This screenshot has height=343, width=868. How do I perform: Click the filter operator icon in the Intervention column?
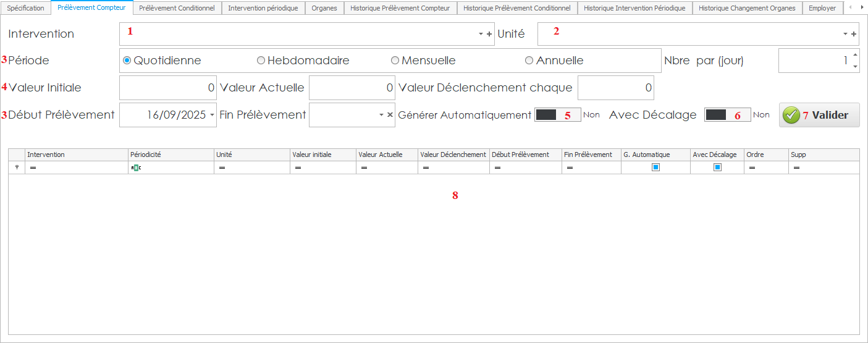click(33, 167)
